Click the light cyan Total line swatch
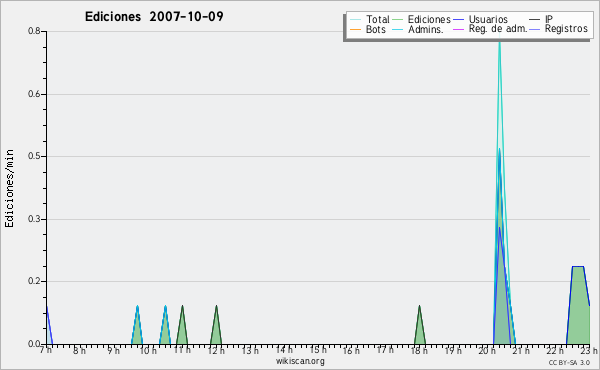 [x=355, y=20]
